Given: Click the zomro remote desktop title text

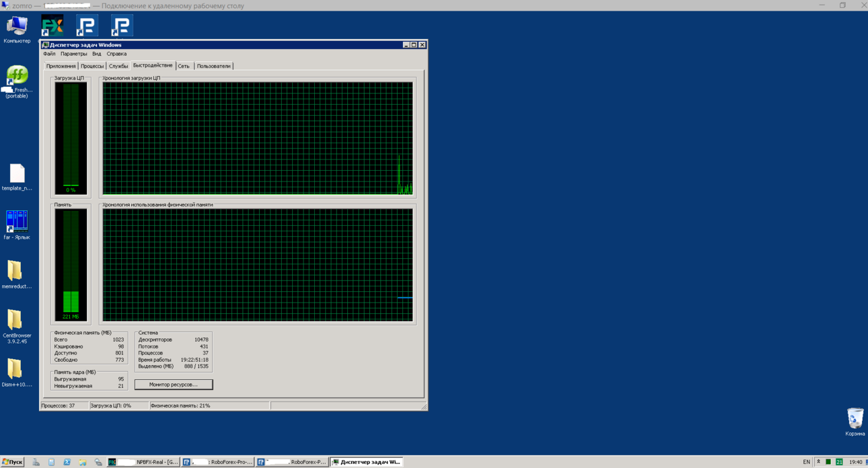Looking at the screenshot, I should tap(128, 5).
